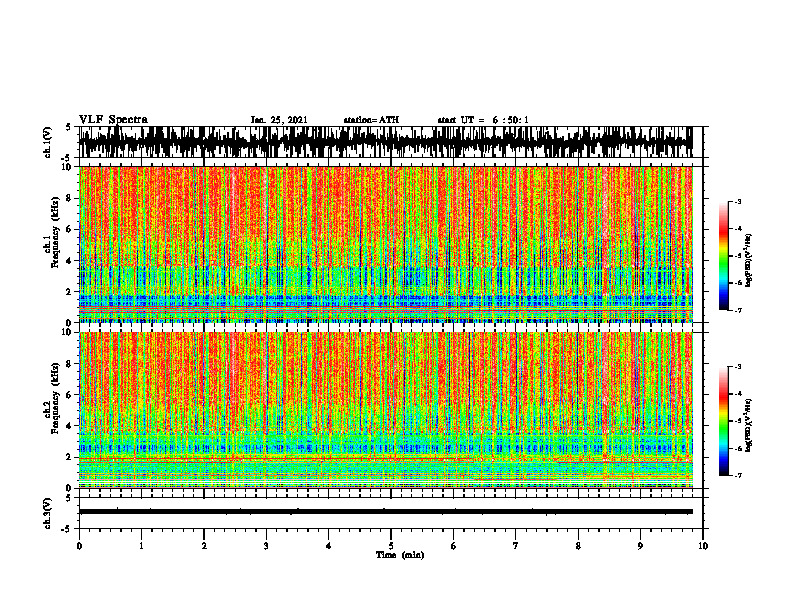
Task: Click the log(PSD) label next to ch.1 color bar
Action: (x=748, y=261)
